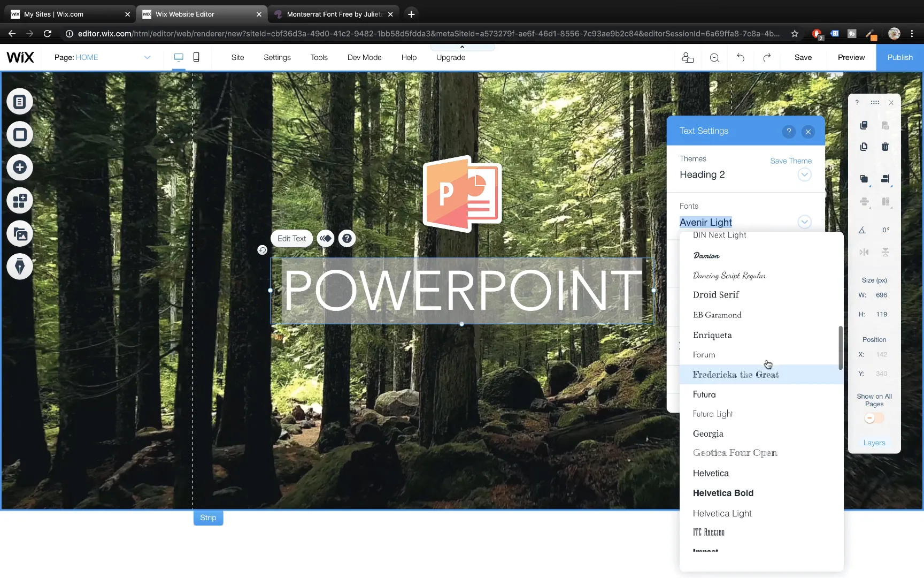The image size is (924, 578).
Task: Select the Futura Light font
Action: tap(761, 414)
